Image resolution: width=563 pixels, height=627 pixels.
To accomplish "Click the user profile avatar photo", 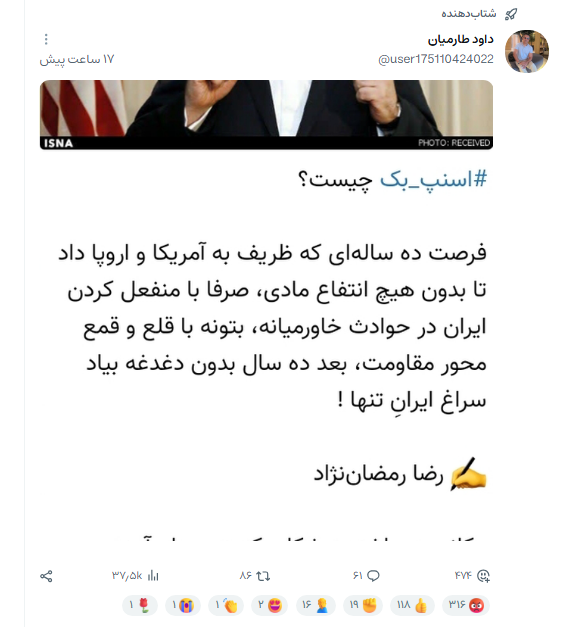I will 527,51.
